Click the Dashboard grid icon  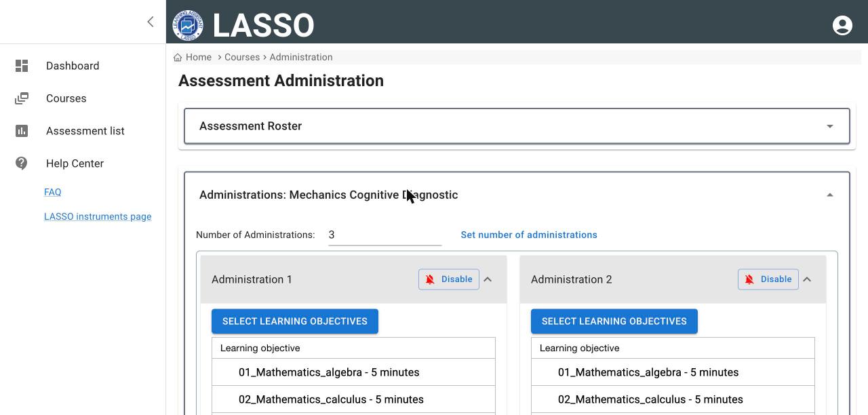[22, 66]
